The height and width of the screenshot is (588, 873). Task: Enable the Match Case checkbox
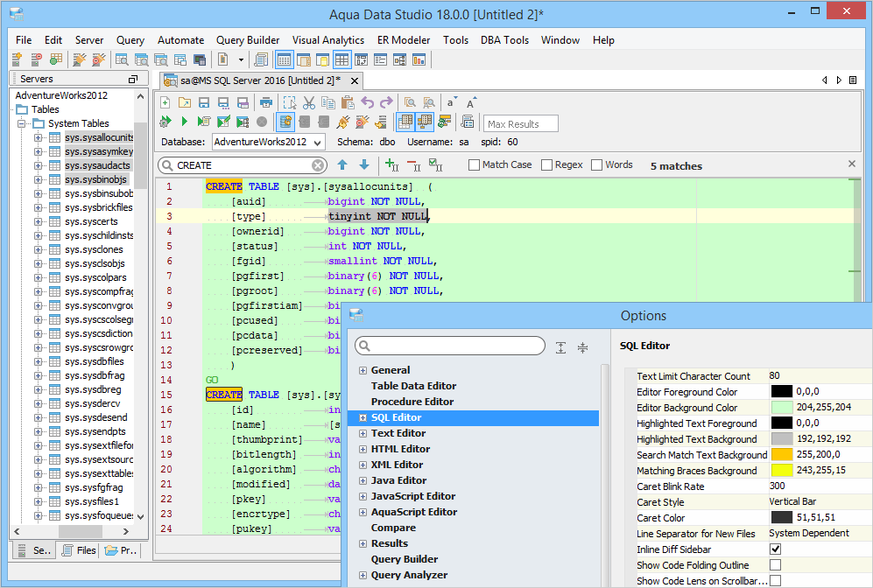[474, 164]
